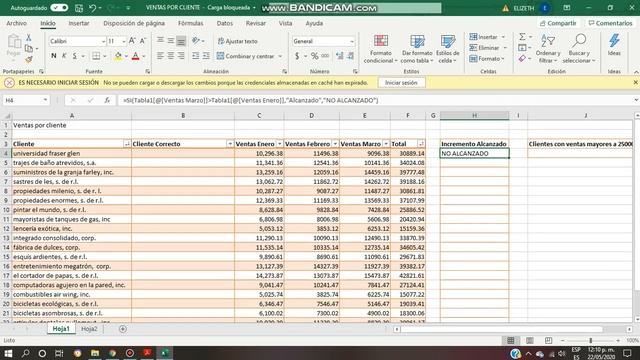Click the Ideas lightning icon
Screen dimensions: 640x360
[614, 45]
